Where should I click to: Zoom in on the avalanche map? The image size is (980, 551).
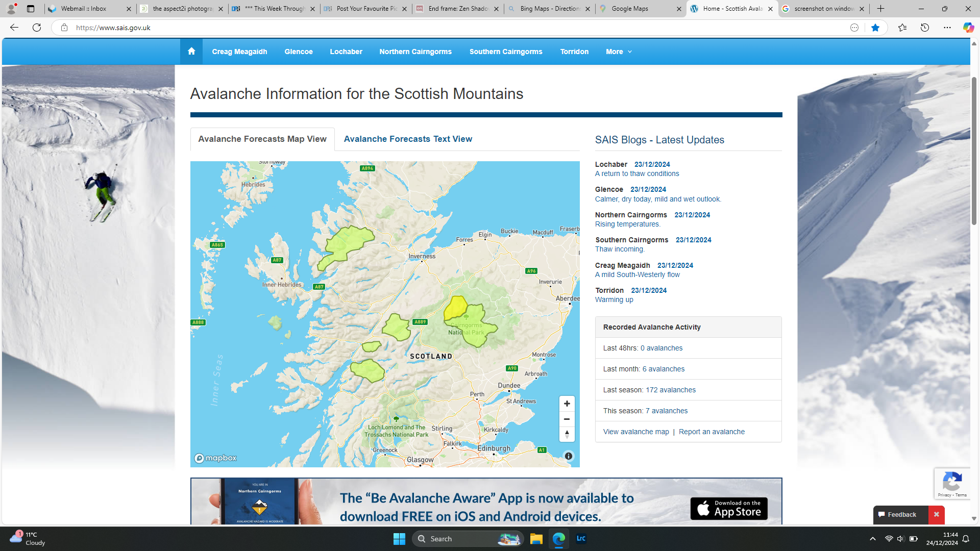[x=567, y=404]
